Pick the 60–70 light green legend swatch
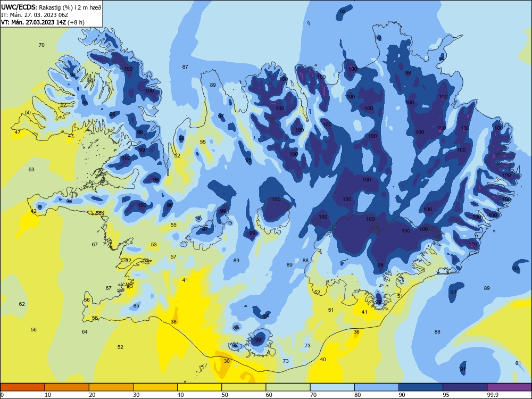 coord(288,387)
